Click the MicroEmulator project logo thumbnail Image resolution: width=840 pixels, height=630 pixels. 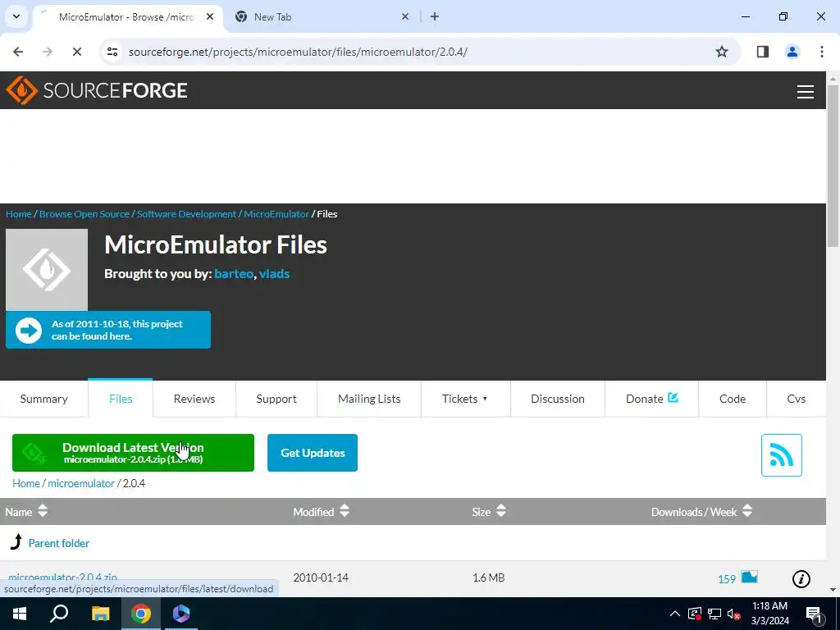(47, 269)
